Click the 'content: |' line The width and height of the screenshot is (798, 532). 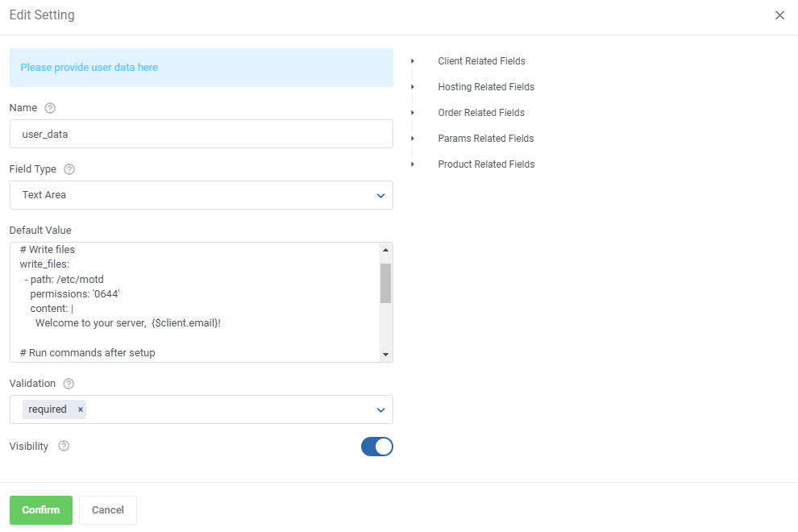pos(52,309)
